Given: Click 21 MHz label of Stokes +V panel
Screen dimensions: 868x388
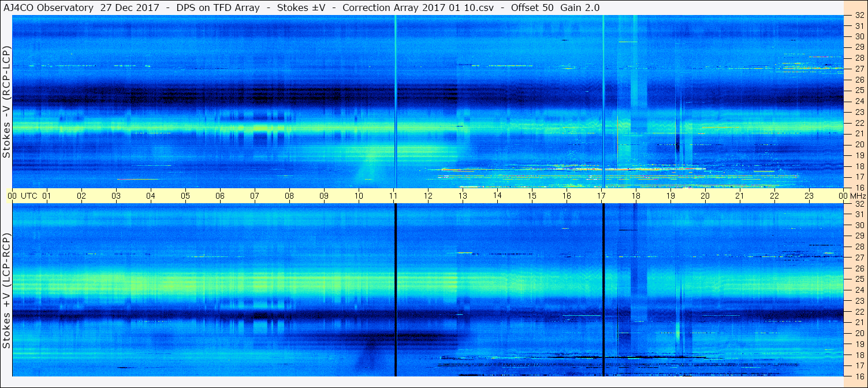Looking at the screenshot, I should (x=859, y=322).
